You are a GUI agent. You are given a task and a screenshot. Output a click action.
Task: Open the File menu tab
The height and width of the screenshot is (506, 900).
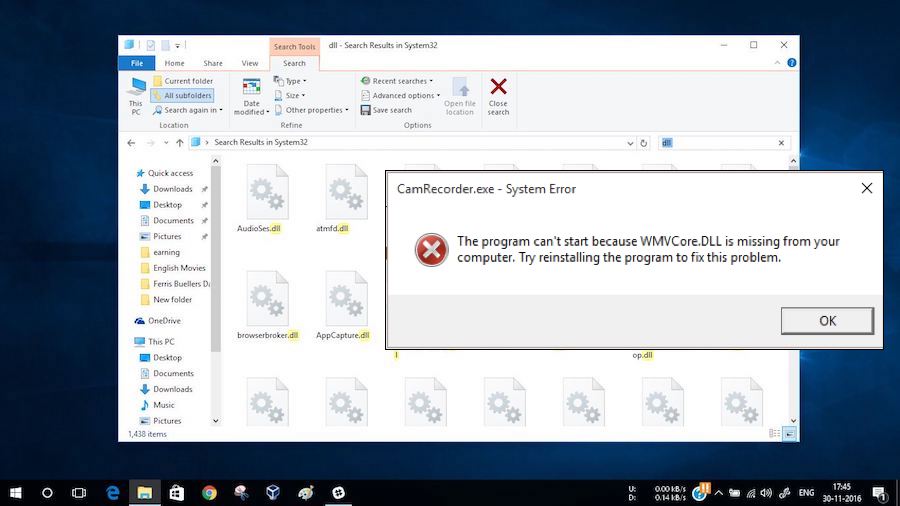pos(137,63)
